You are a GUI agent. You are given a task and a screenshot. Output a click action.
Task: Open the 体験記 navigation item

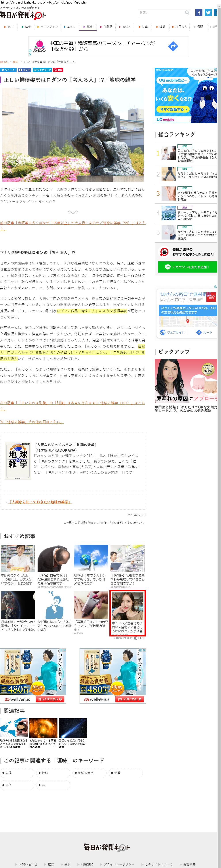[106, 27]
